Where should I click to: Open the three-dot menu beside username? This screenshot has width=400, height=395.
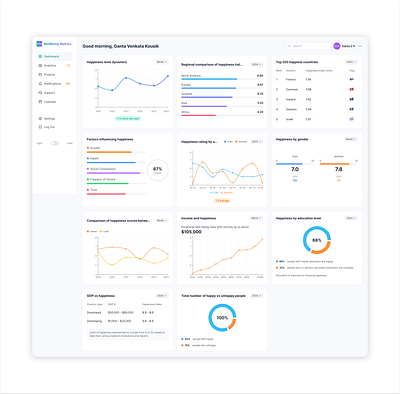pos(360,46)
